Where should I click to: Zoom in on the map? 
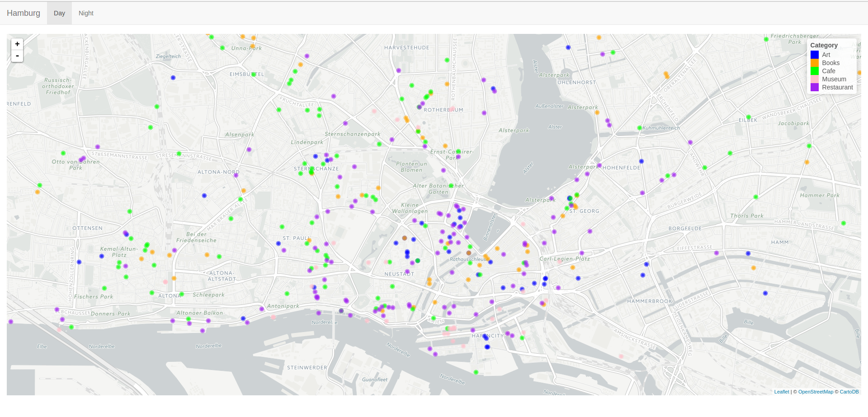point(17,44)
